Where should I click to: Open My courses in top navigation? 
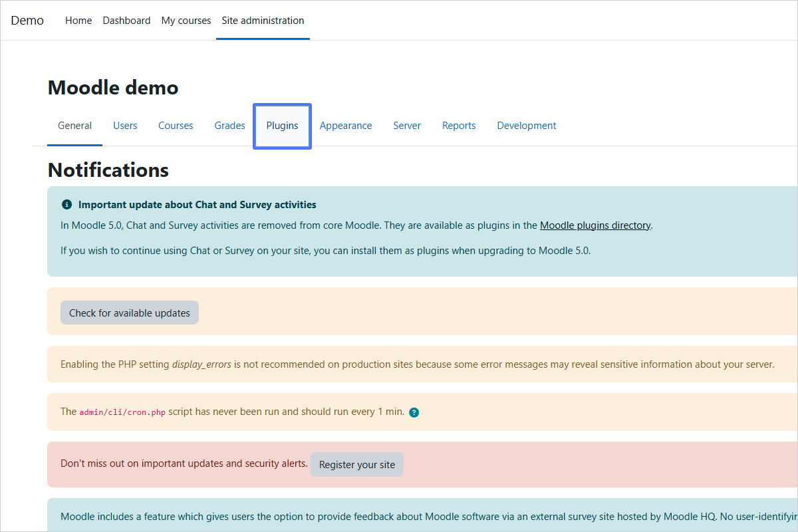coord(186,21)
